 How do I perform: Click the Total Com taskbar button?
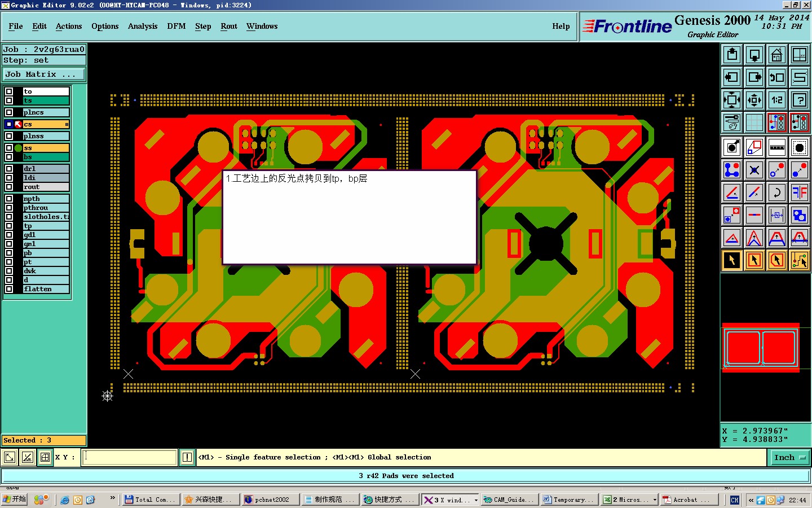tap(151, 500)
